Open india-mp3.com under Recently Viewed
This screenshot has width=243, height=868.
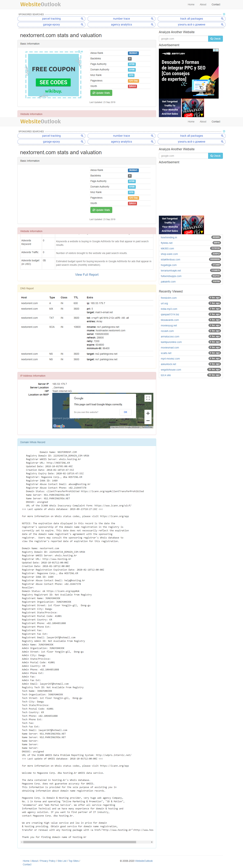coord(169,309)
